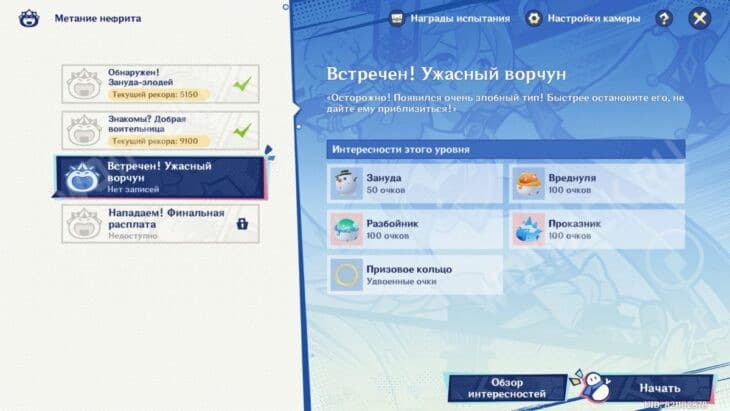Click the lock icon on Финальная расплата
Screen dimensions: 730x411
pyautogui.click(x=242, y=224)
